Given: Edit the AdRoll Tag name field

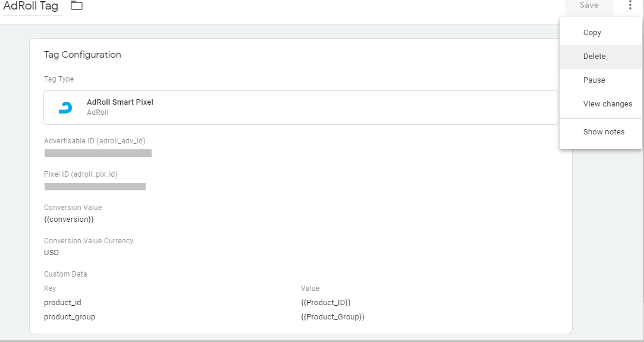Looking at the screenshot, I should 31,7.
